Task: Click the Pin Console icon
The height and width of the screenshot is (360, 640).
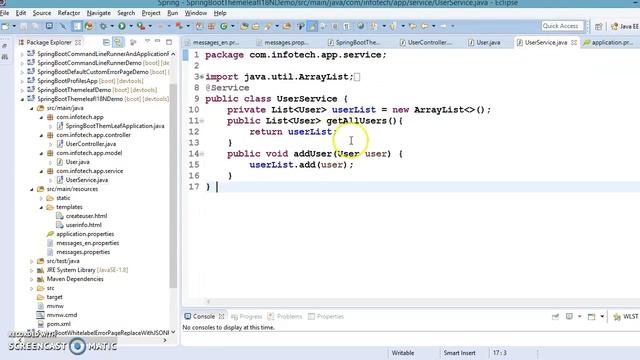Action: (x=555, y=317)
